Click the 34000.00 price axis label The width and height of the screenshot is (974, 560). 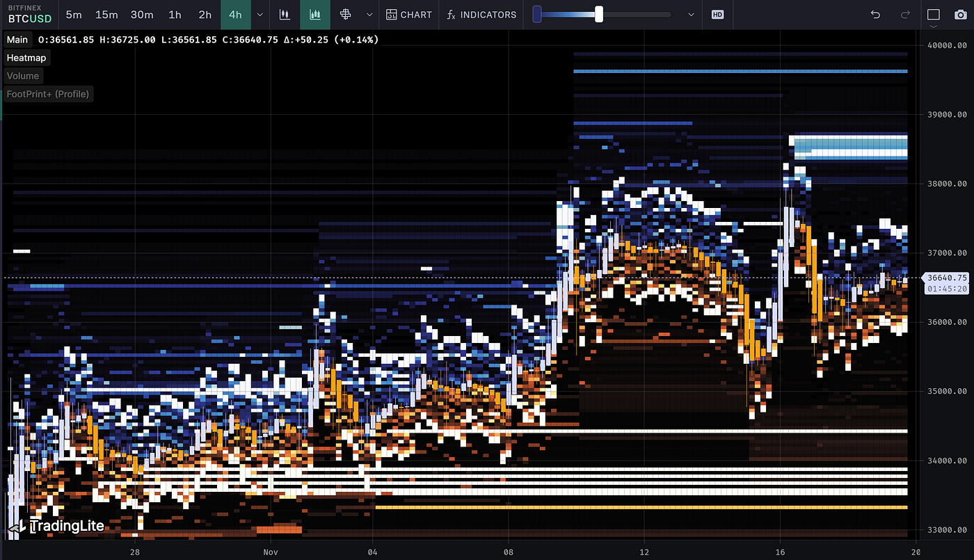(x=947, y=461)
